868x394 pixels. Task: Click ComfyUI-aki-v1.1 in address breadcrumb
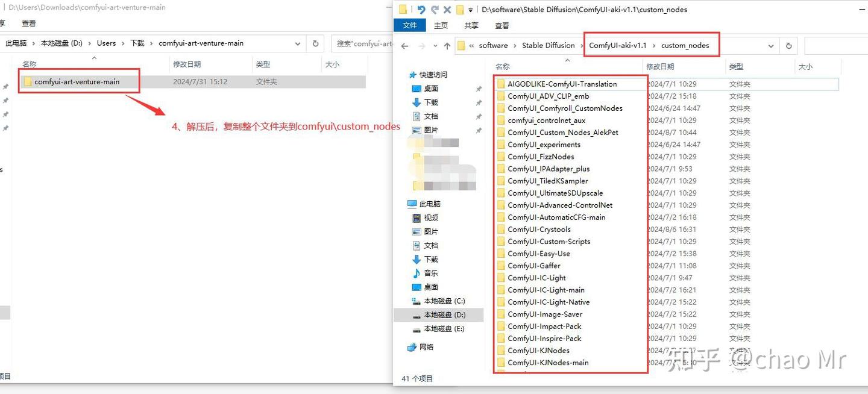(x=617, y=45)
